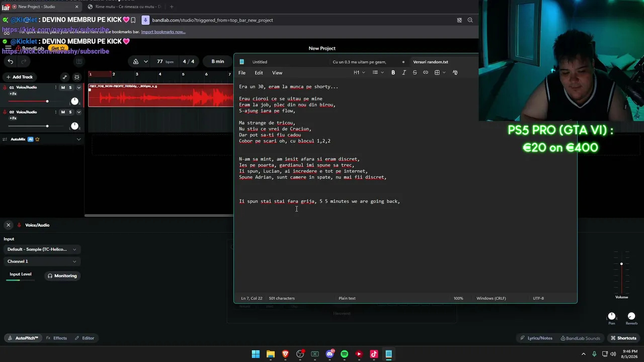
Task: Open the three-dot menu on track 02
Action: click(x=56, y=112)
